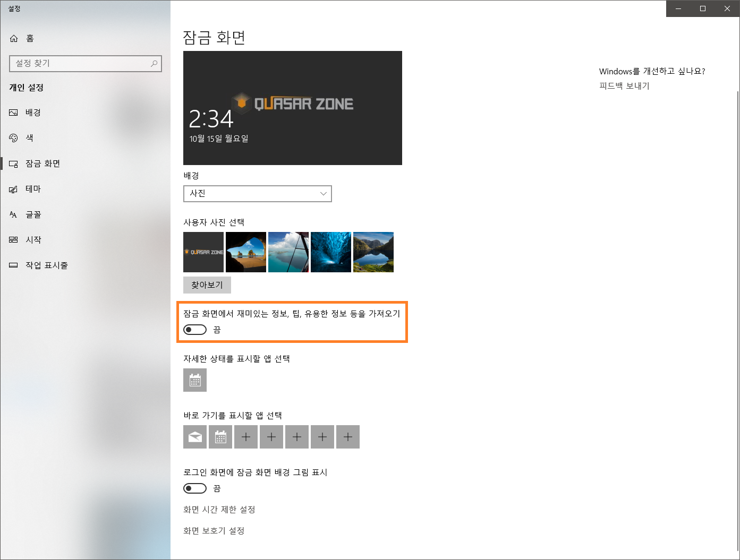Open the 배경 dropdown showing 사진
The image size is (740, 560).
(258, 194)
